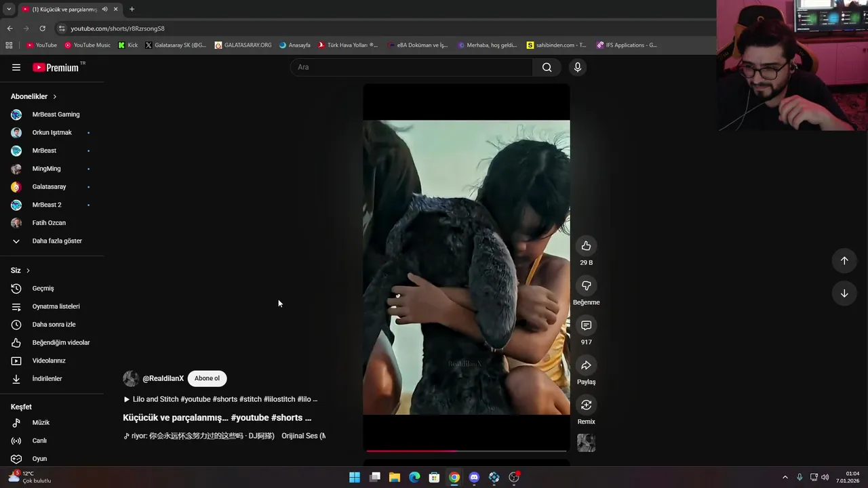Go to previous short with up arrow
868x488 pixels.
(844, 261)
